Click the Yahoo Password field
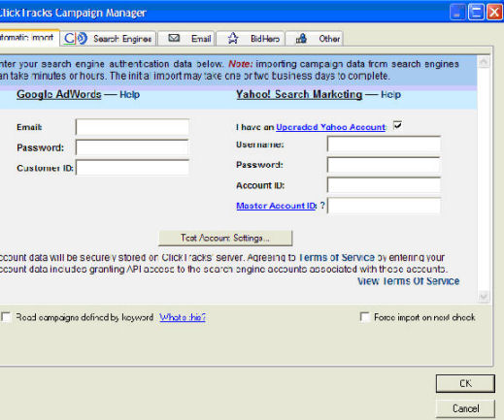Screen dimensions: 504x420 click(384, 165)
